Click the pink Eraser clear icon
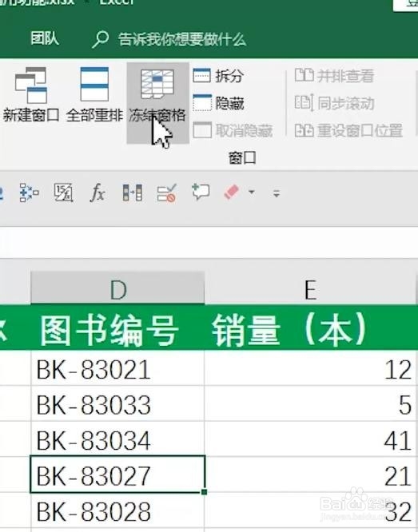The image size is (418, 532). [232, 193]
